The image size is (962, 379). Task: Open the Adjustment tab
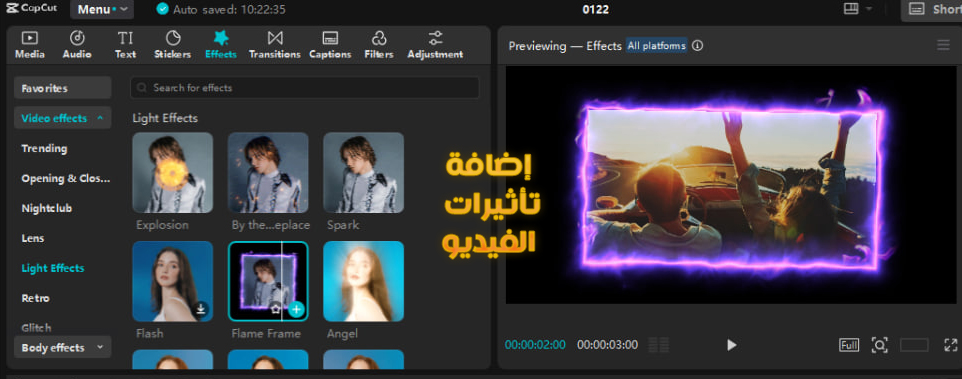[x=435, y=45]
